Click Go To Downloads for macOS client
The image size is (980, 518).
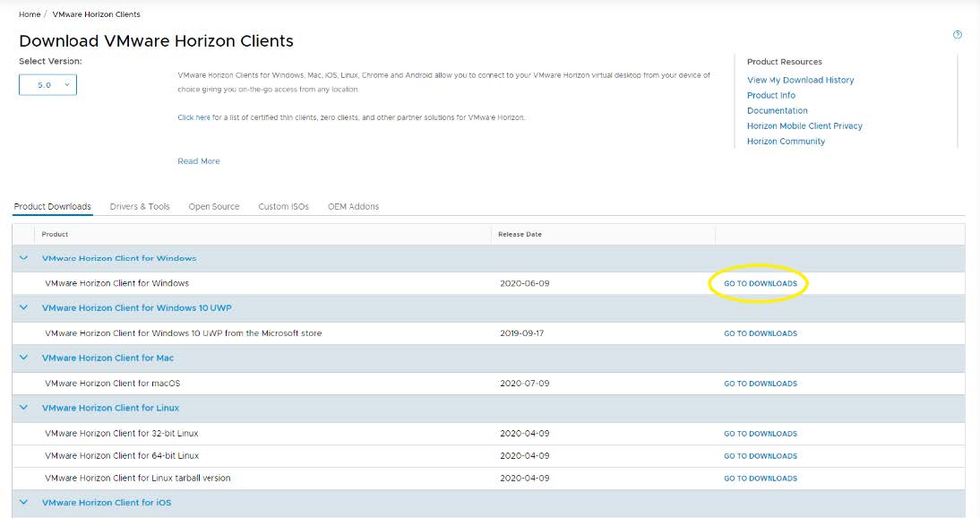(x=761, y=384)
